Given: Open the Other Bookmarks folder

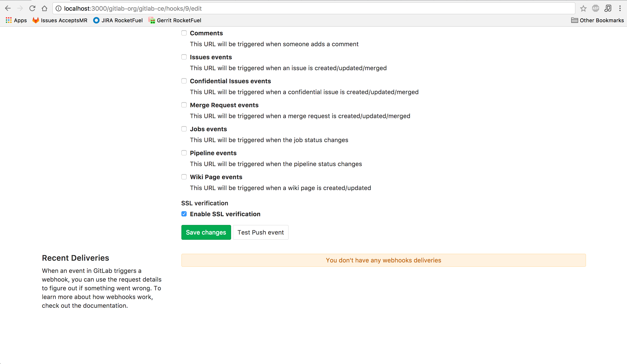Looking at the screenshot, I should pyautogui.click(x=597, y=20).
